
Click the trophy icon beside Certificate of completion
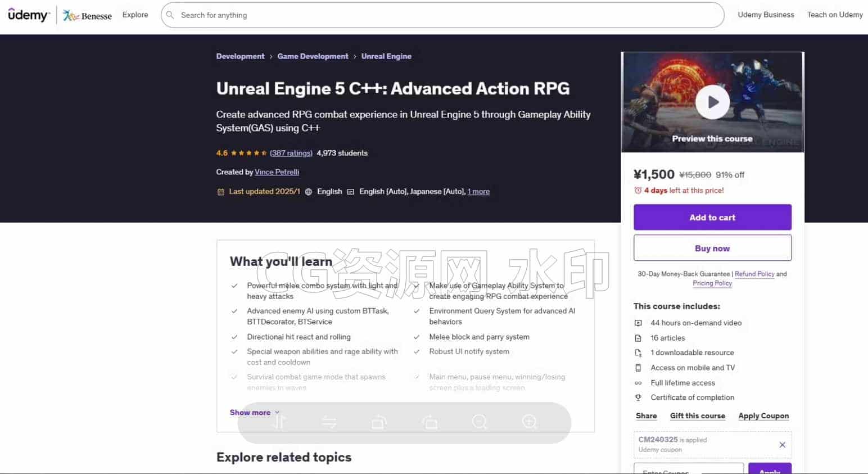click(638, 398)
